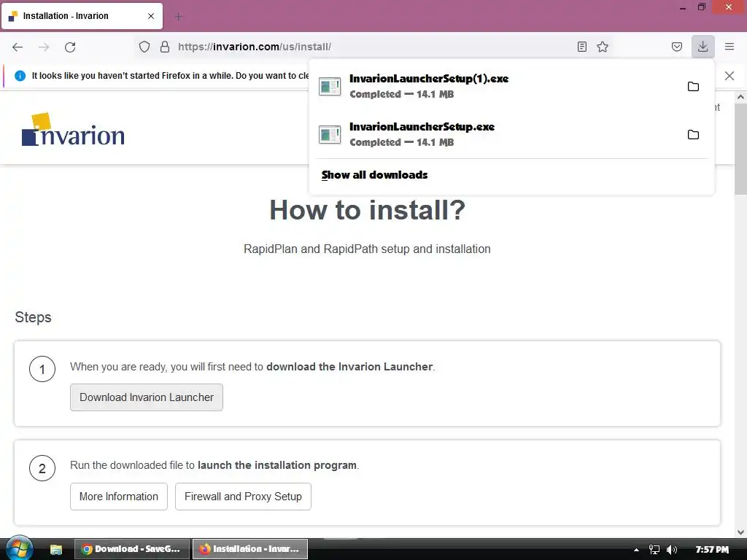Click the forward navigation arrow
Image resolution: width=747 pixels, height=560 pixels.
pyautogui.click(x=44, y=47)
